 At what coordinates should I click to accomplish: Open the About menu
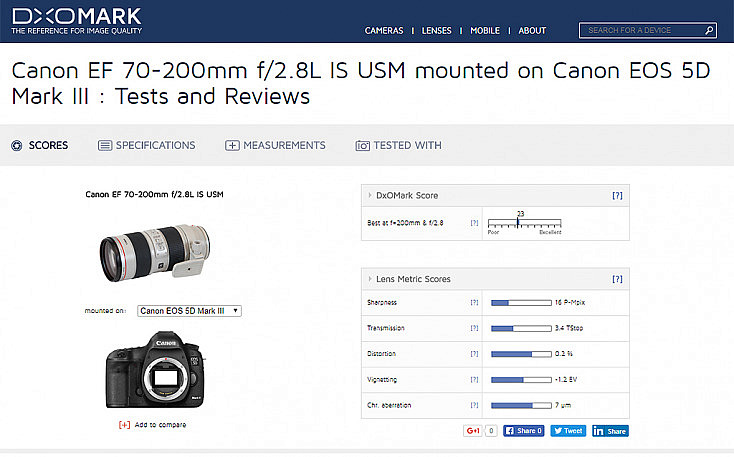(x=532, y=30)
